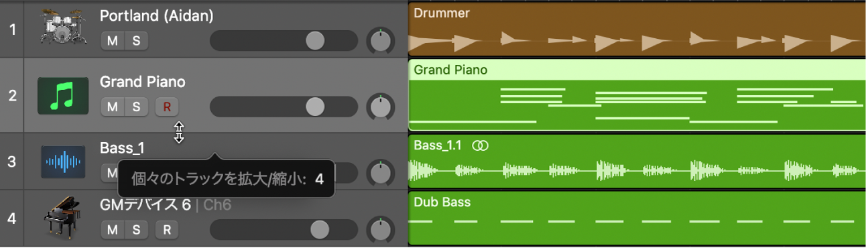Click the pan knob on the Bass_1 track
This screenshot has width=868, height=248.
click(x=381, y=172)
